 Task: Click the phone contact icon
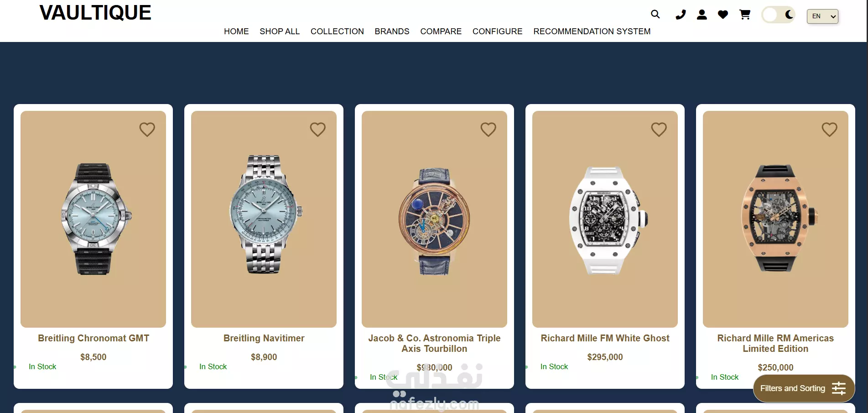pos(681,15)
